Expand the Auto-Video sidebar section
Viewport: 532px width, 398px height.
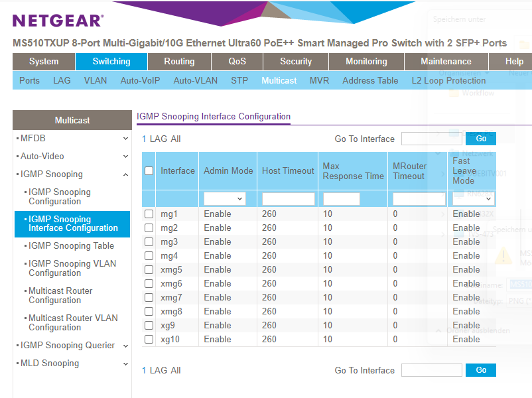pos(125,157)
